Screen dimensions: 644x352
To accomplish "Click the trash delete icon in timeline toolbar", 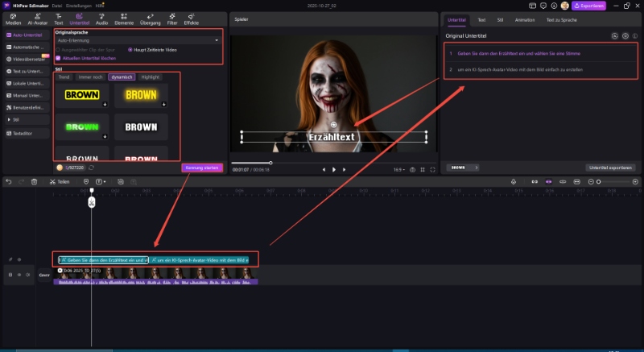I will [34, 181].
